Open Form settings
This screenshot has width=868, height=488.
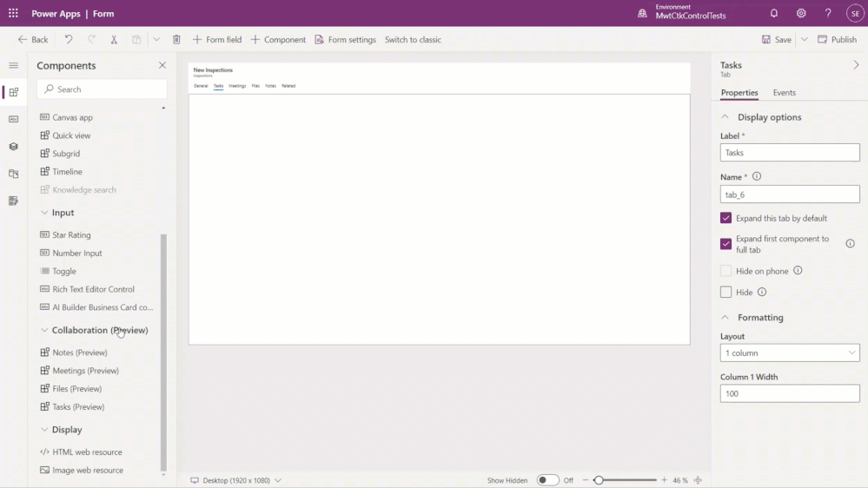[x=346, y=39]
